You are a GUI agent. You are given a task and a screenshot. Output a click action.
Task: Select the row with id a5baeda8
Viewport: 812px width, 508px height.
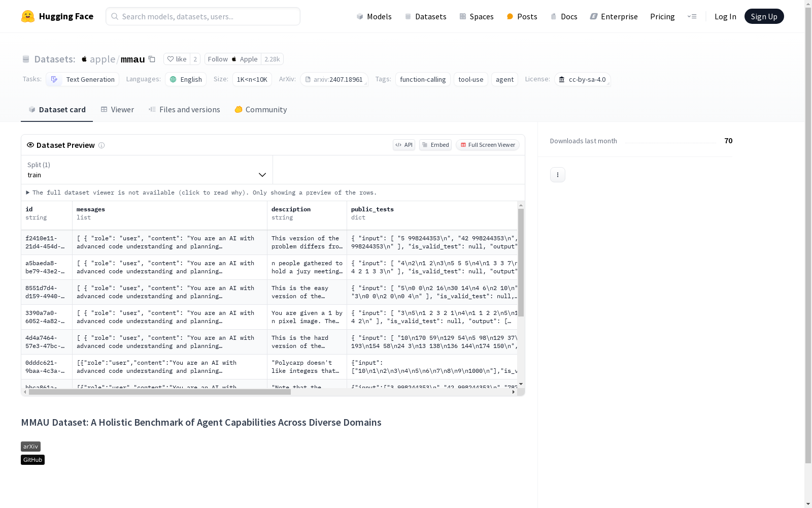pos(269,267)
